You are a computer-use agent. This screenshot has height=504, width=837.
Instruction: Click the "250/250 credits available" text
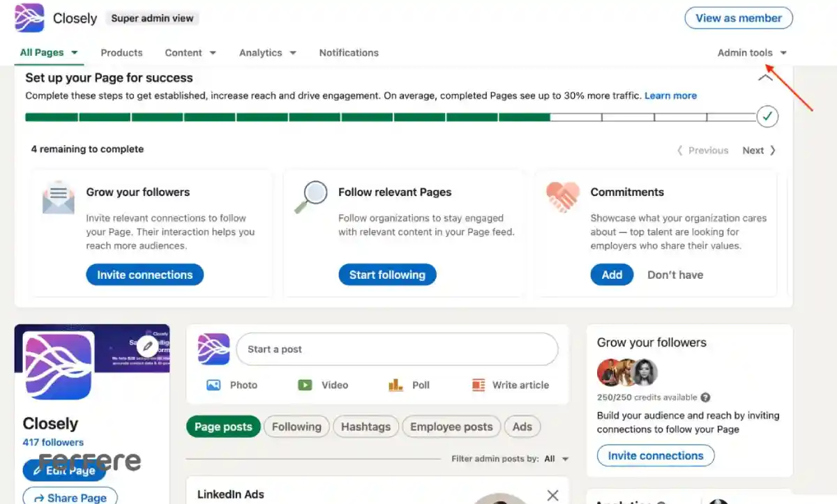coord(647,397)
